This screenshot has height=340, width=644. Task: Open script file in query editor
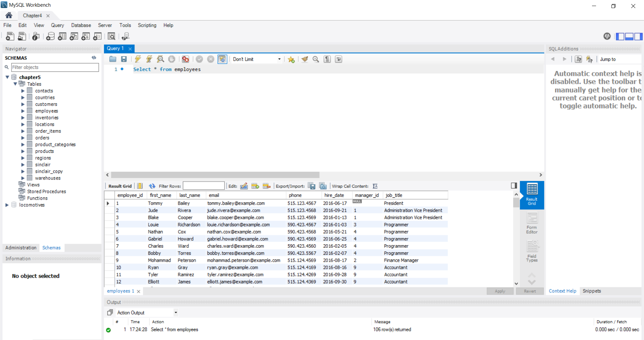(x=113, y=59)
